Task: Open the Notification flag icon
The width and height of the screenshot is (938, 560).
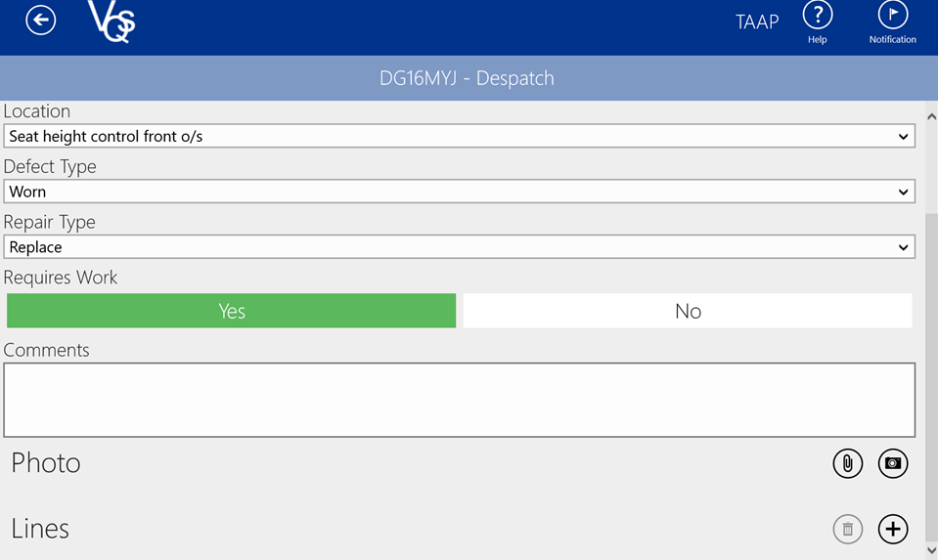Action: (892, 17)
